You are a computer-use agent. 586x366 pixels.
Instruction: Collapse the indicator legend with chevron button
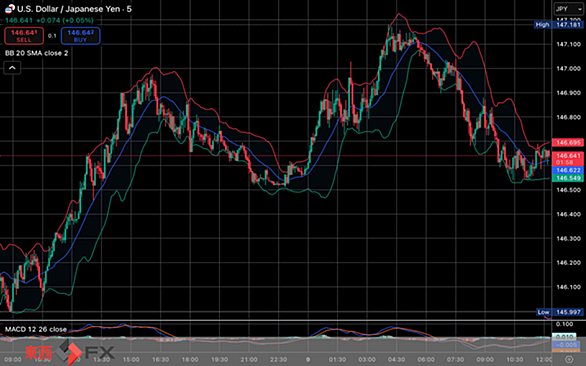coord(12,68)
